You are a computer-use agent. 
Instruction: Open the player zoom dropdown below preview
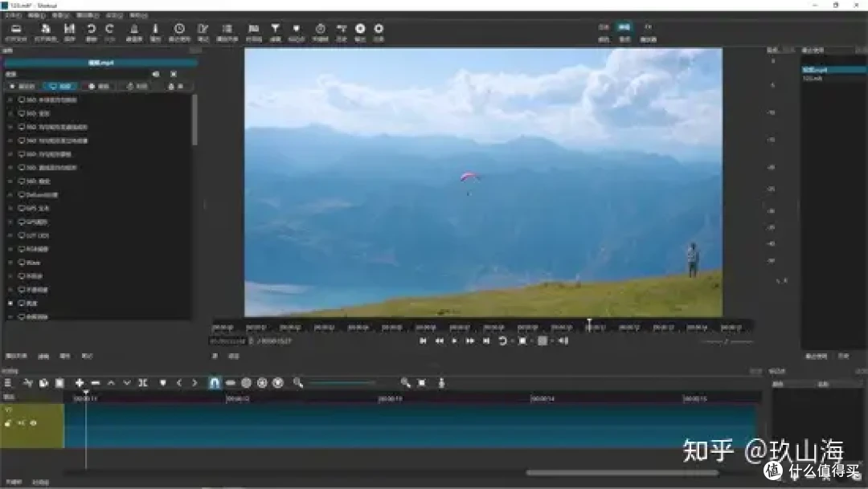pos(526,340)
